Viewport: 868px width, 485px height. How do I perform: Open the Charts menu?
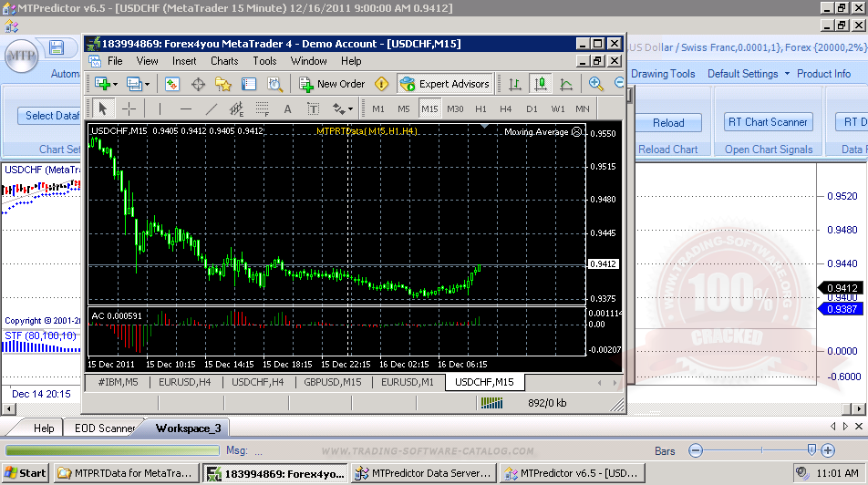coord(224,61)
